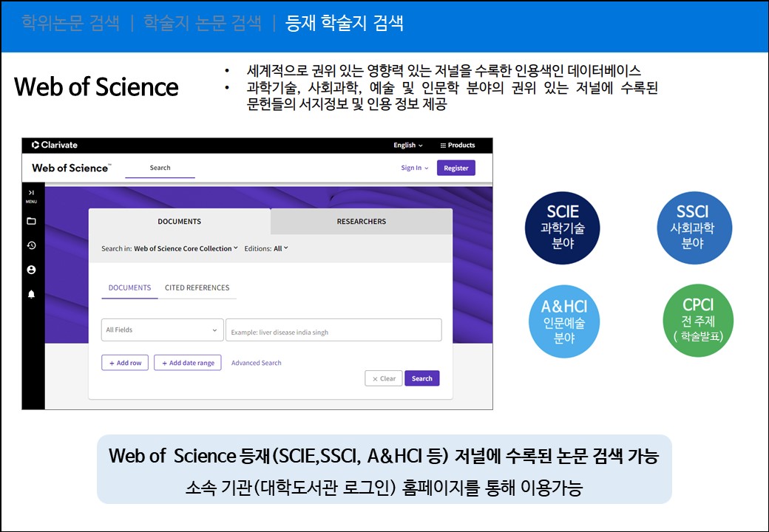The image size is (769, 532).
Task: Expand the sidebar MENU icon
Action: (x=31, y=196)
